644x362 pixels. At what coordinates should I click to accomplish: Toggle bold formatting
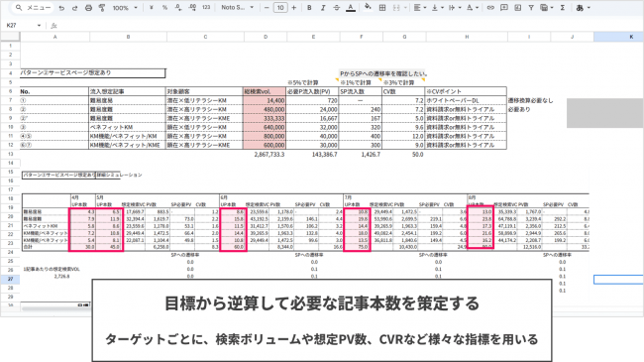(x=309, y=8)
